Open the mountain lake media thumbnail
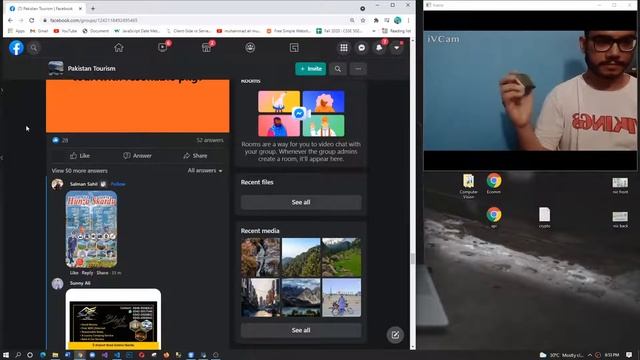Image resolution: width=640 pixels, height=360 pixels. click(301, 297)
